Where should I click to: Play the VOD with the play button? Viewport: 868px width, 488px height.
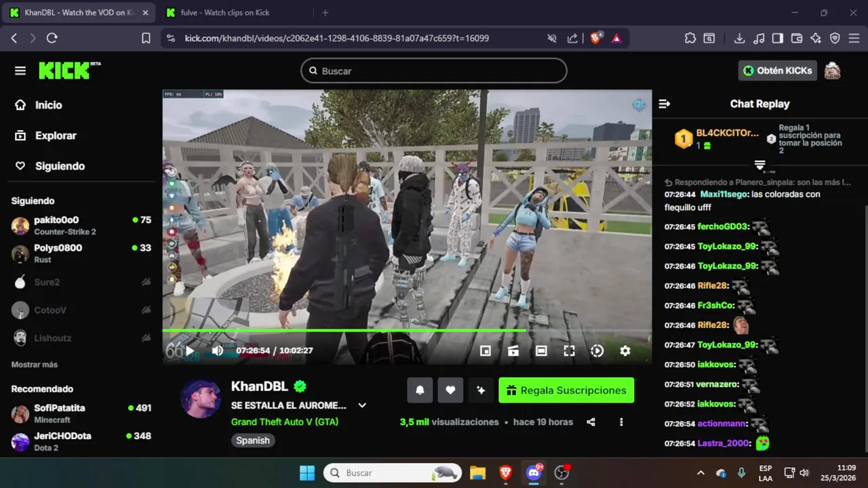190,350
